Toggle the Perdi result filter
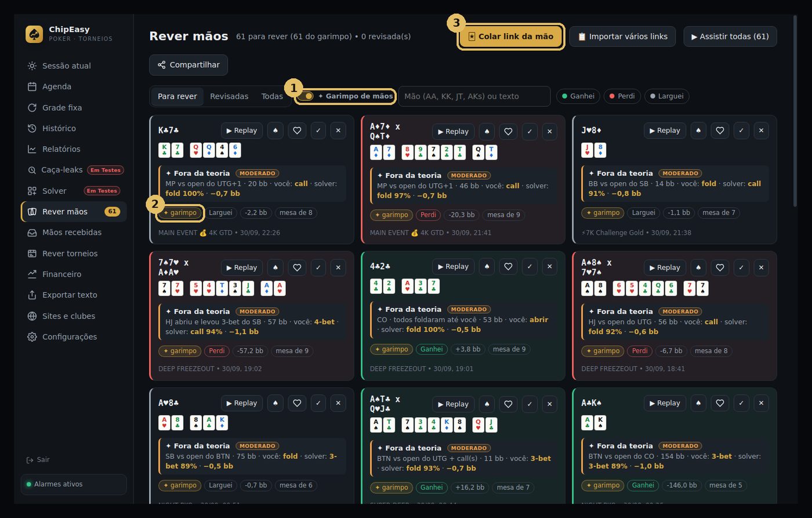Image resolution: width=812 pixels, height=518 pixels. [x=622, y=96]
